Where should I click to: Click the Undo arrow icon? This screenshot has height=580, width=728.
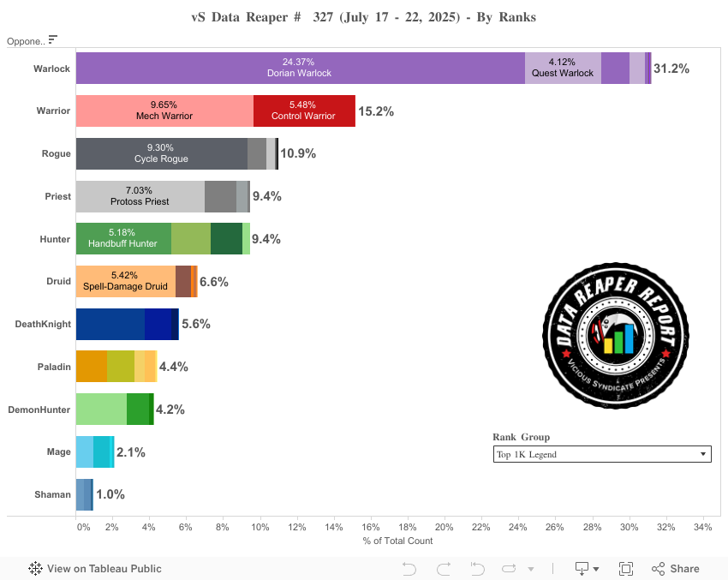[409, 569]
